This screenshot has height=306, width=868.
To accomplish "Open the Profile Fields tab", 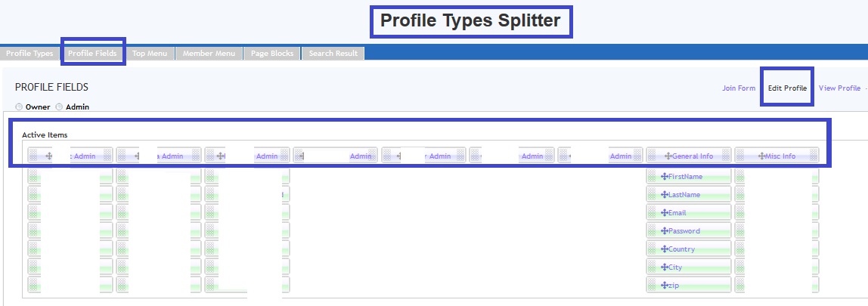I will 92,54.
